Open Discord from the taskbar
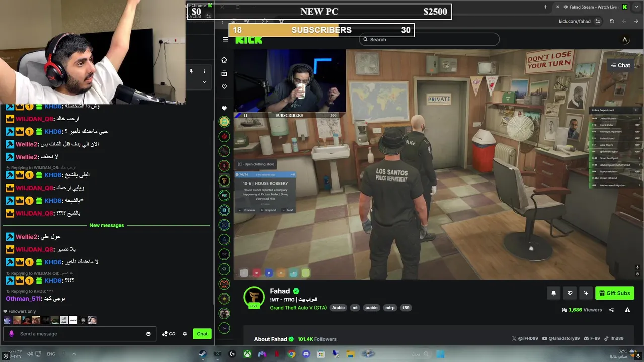644x362 pixels. 306,354
